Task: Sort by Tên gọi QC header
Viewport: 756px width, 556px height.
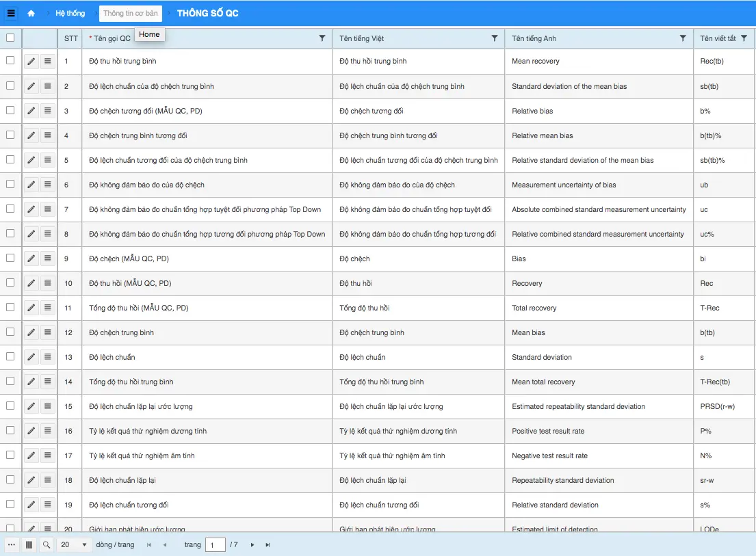Action: coord(112,38)
